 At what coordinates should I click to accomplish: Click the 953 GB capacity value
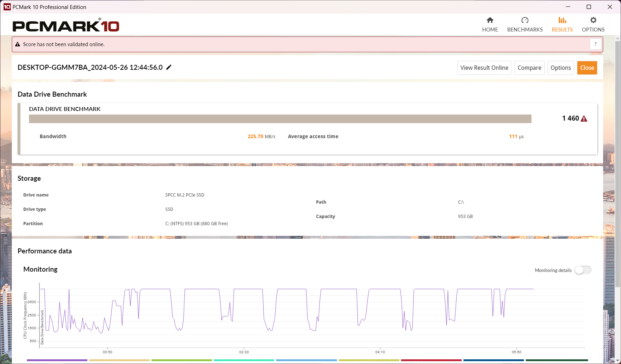coord(465,217)
